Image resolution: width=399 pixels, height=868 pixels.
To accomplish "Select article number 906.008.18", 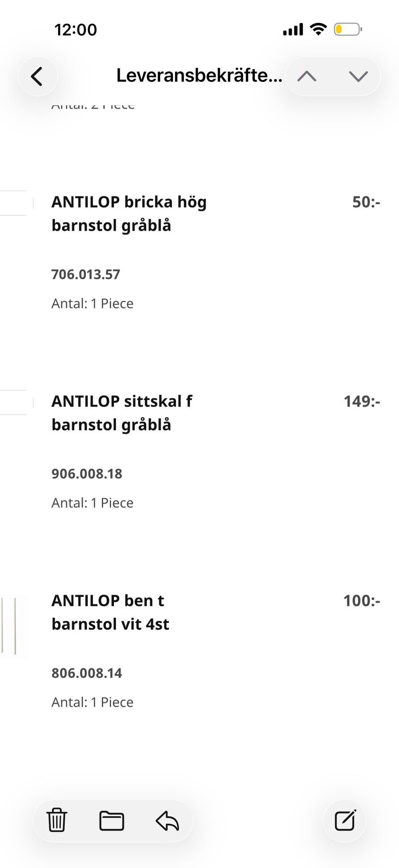I will coord(87,474).
